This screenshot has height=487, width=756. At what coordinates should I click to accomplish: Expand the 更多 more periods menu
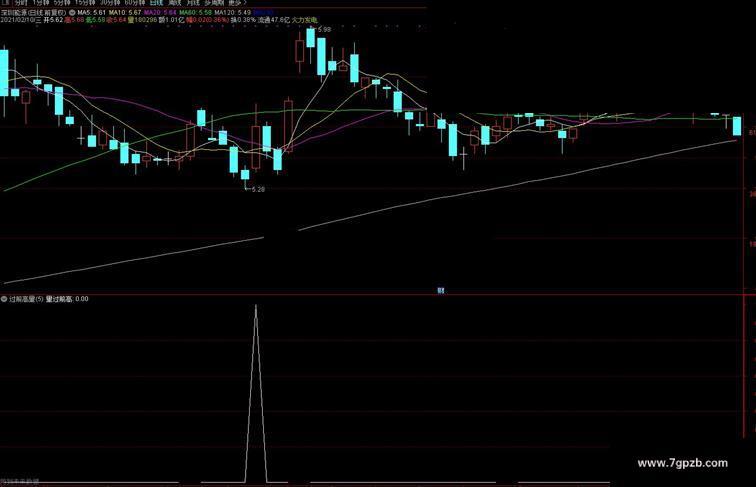pos(237,2)
